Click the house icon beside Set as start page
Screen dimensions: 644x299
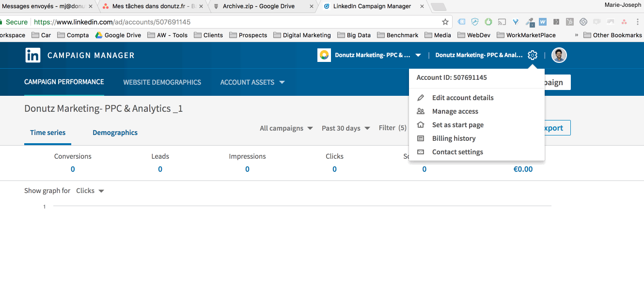pos(421,125)
